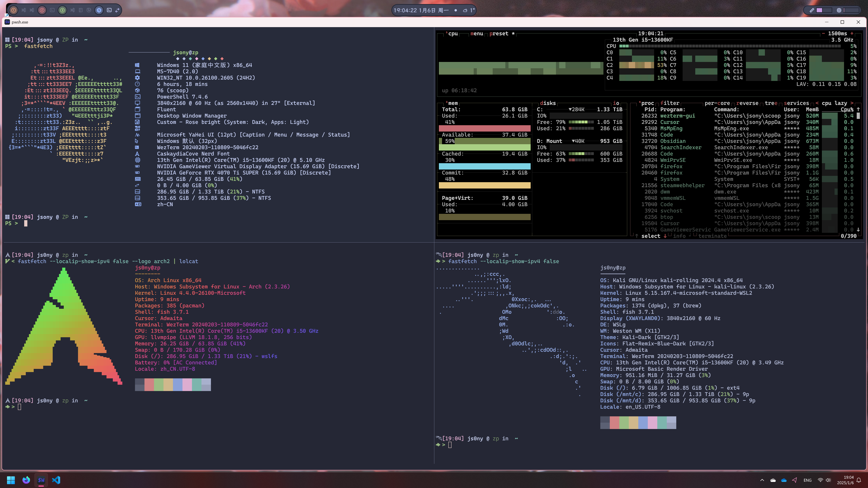Click the pink location arrow tray icon
The image size is (868, 488).
795,480
